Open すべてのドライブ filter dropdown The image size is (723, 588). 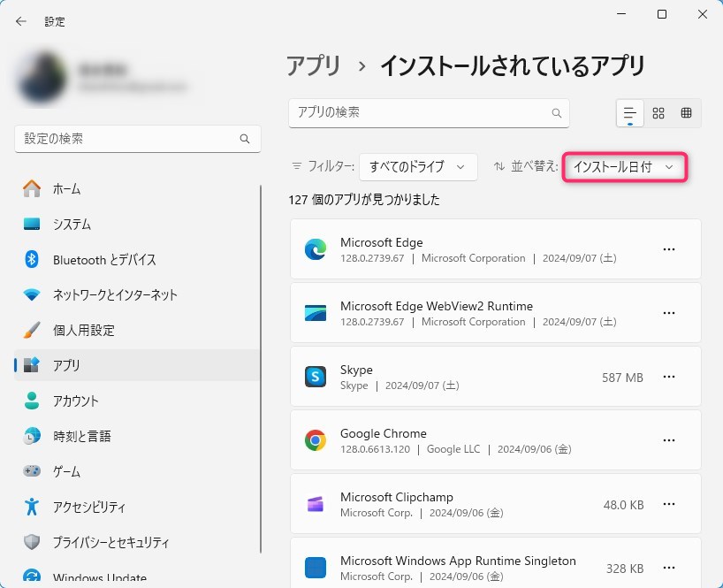418,166
